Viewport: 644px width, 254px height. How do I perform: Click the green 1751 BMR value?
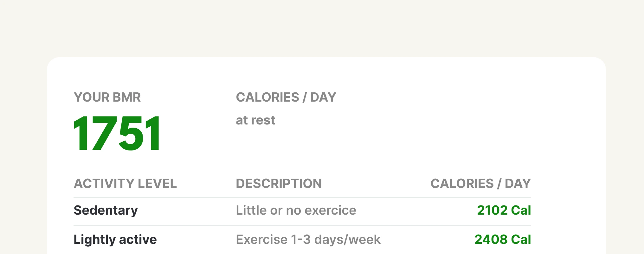117,133
